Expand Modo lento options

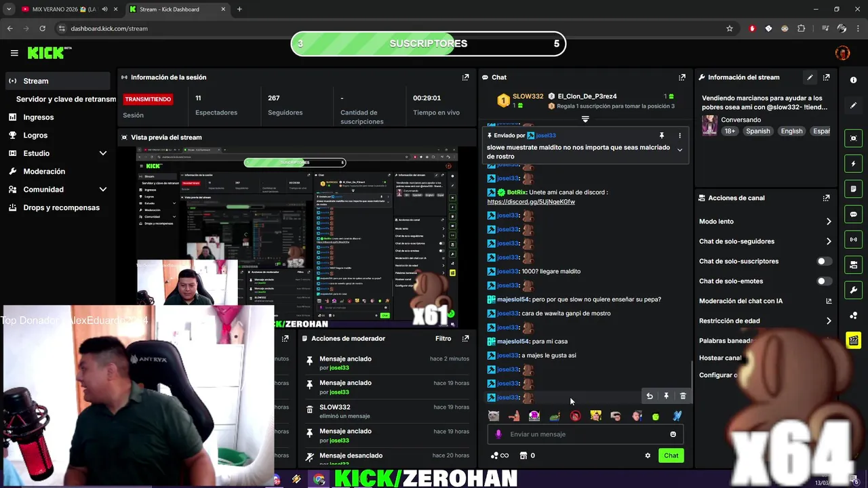tap(829, 222)
